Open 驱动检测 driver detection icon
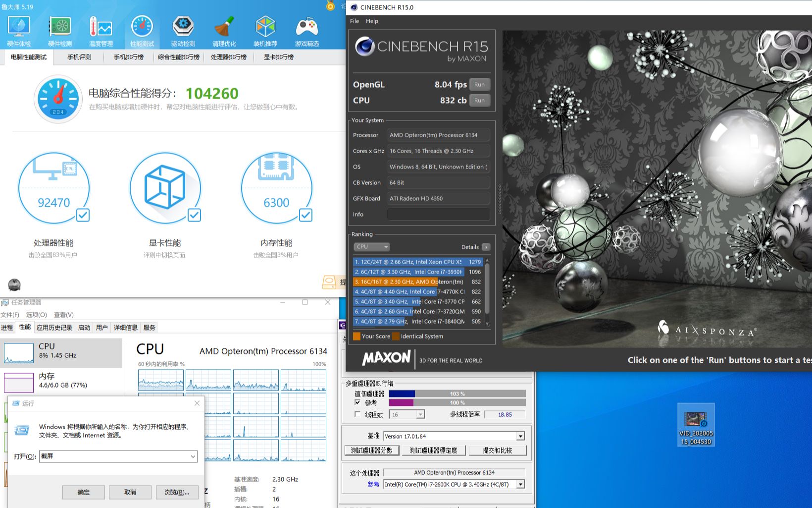 coord(183,31)
